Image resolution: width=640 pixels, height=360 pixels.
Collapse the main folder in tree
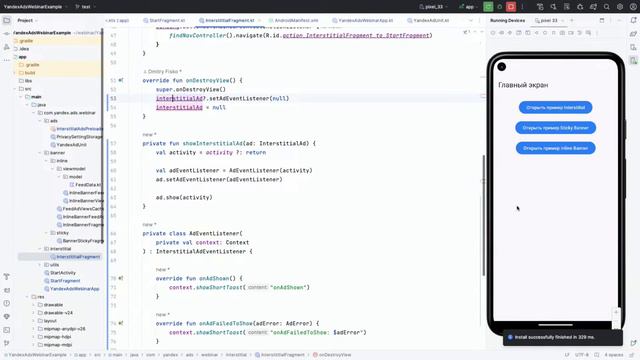21,97
